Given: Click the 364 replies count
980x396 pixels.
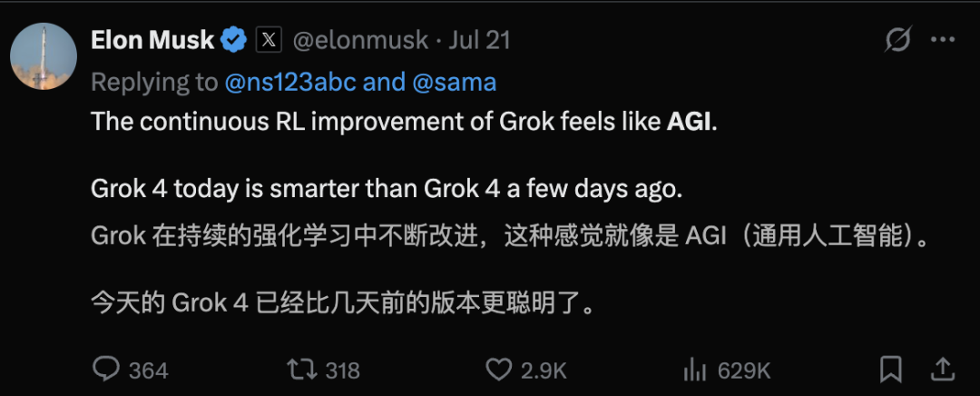Looking at the screenshot, I should [x=148, y=371].
